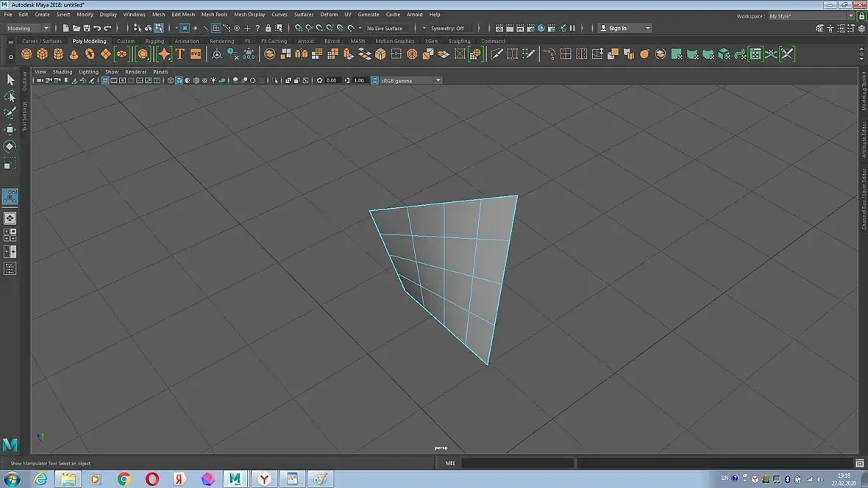Activate the Move tool in the toolbox
The image size is (868, 488).
point(10,130)
